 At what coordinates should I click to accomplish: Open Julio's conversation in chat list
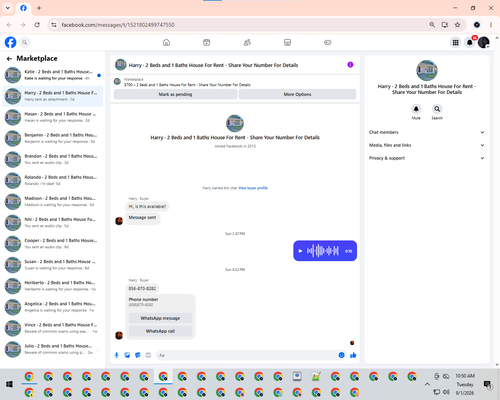53,349
